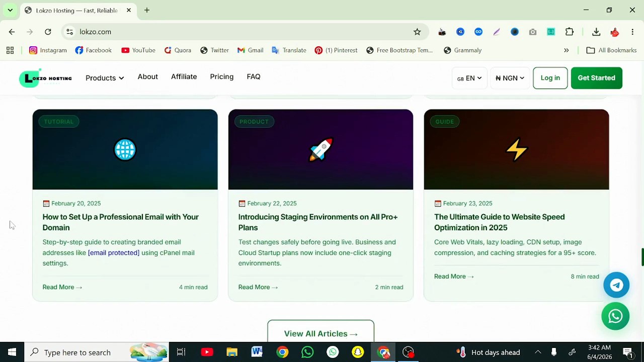This screenshot has width=644, height=362.
Task: Open the Affiliate page
Action: coord(184,77)
